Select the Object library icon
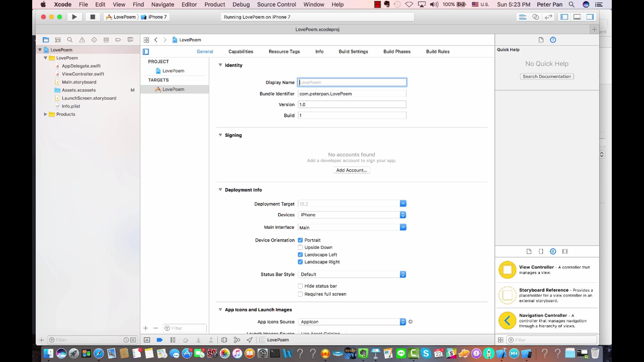The image size is (644, 362). coord(553,251)
